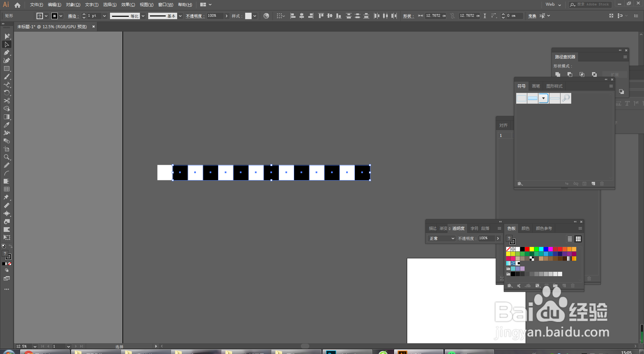Pick the blue swatch in top row
The width and height of the screenshot is (644, 354).
click(x=546, y=249)
